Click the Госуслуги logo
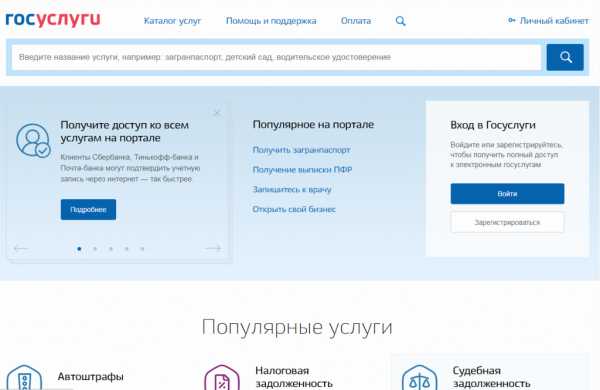This screenshot has height=390, width=600. click(53, 20)
